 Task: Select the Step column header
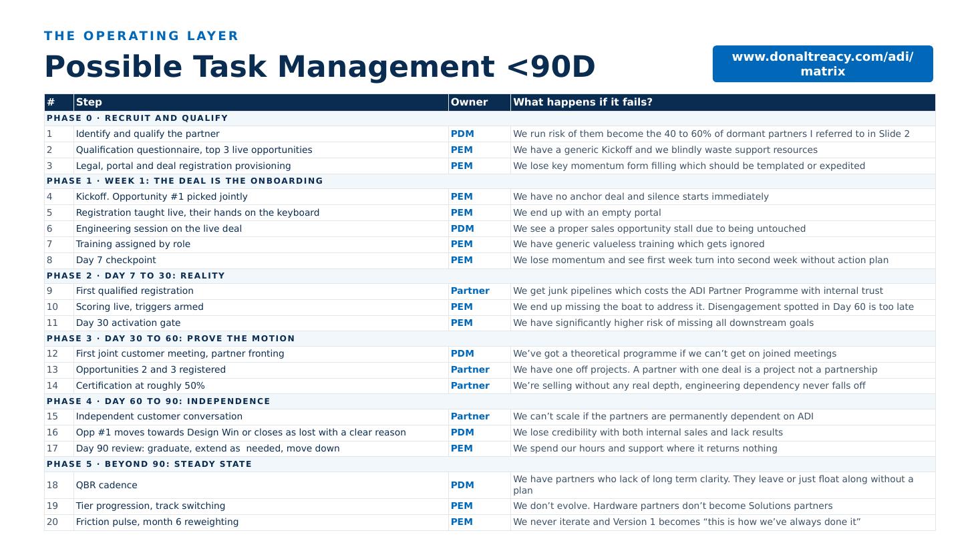click(261, 102)
